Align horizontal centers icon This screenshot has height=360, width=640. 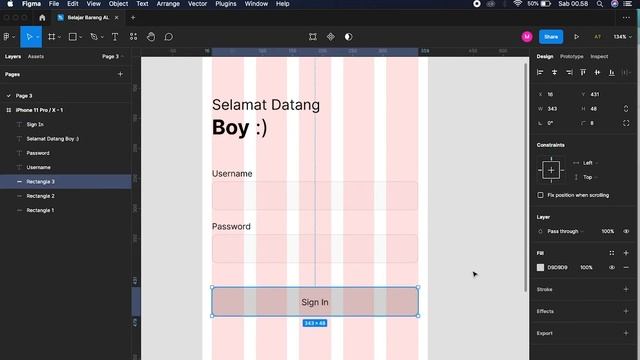554,72
